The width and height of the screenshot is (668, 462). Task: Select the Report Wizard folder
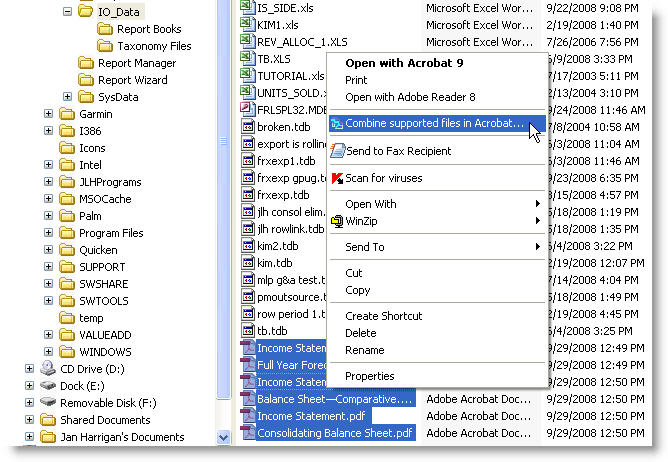point(132,80)
